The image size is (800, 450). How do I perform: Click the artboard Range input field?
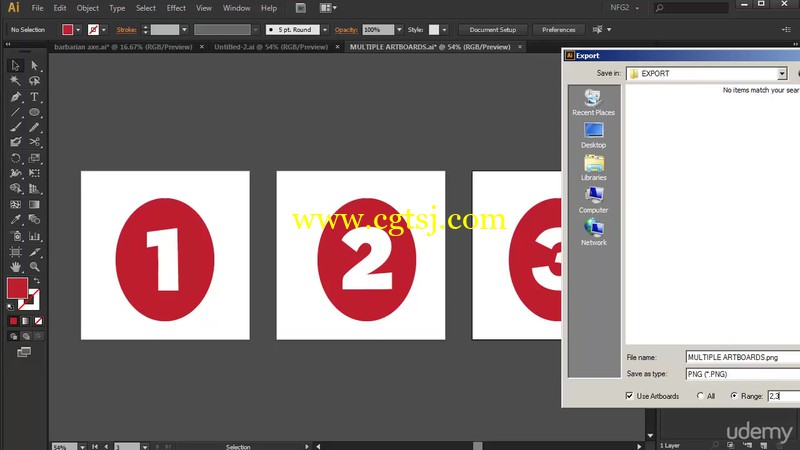[x=784, y=396]
